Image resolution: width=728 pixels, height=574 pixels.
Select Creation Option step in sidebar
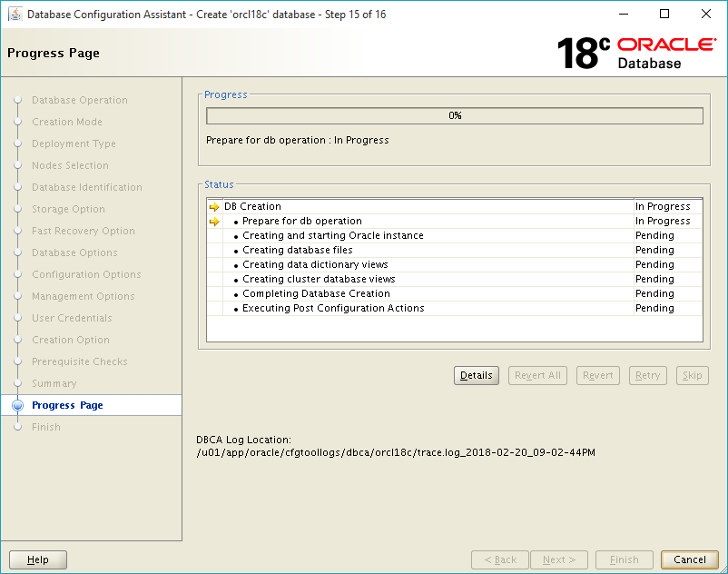(x=71, y=341)
